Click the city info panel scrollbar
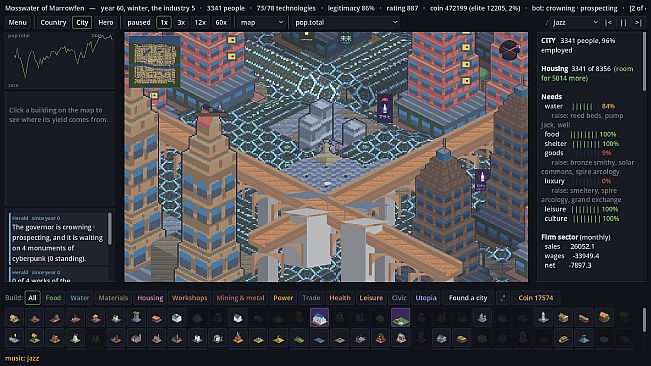 pyautogui.click(x=644, y=62)
